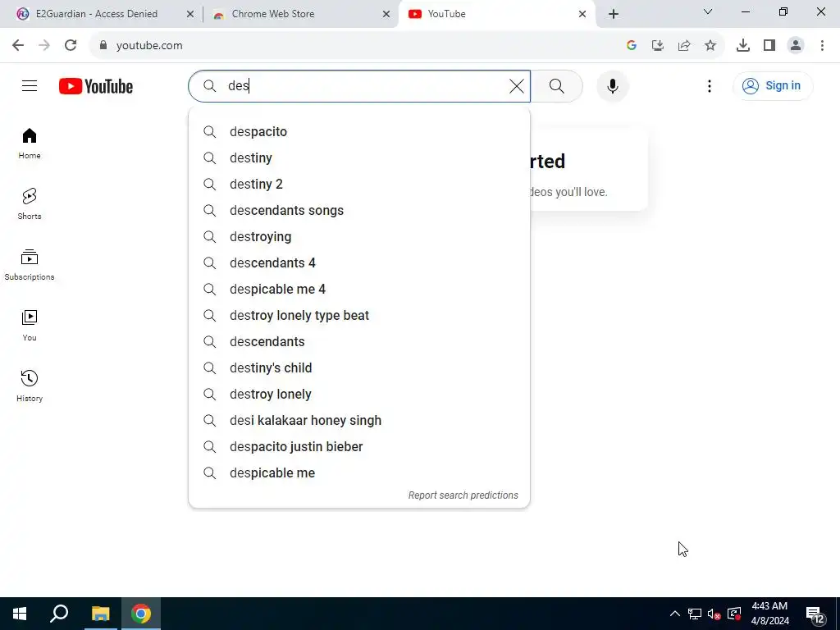Image resolution: width=840 pixels, height=630 pixels.
Task: Open Windows Start menu
Action: click(x=20, y=614)
